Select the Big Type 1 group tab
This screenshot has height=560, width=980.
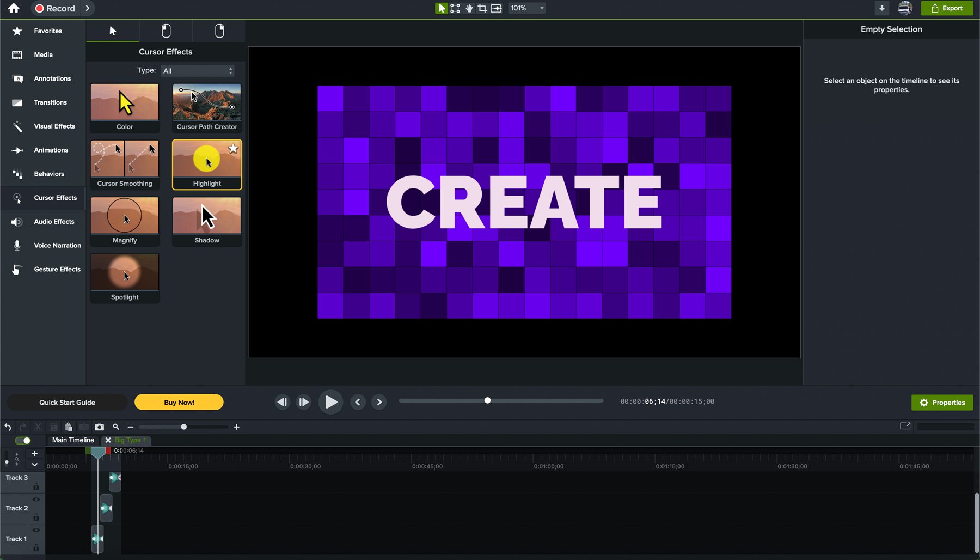[130, 440]
